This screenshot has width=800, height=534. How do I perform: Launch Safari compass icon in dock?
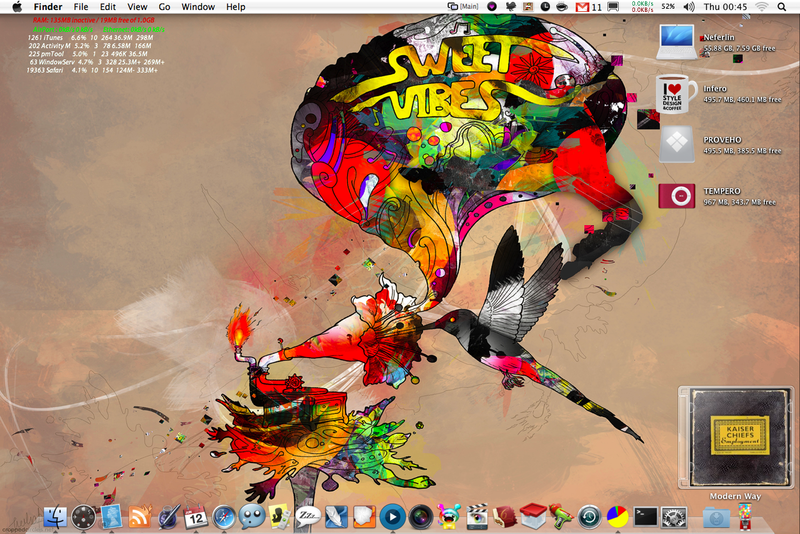point(224,517)
